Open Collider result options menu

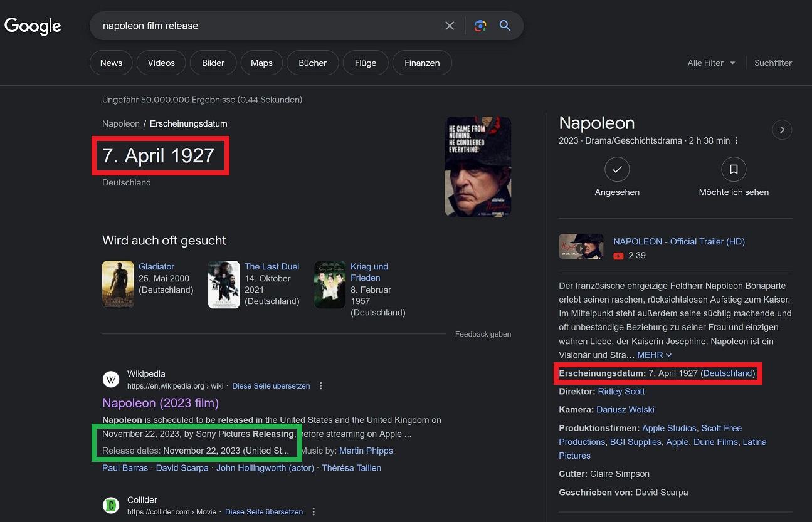(314, 512)
